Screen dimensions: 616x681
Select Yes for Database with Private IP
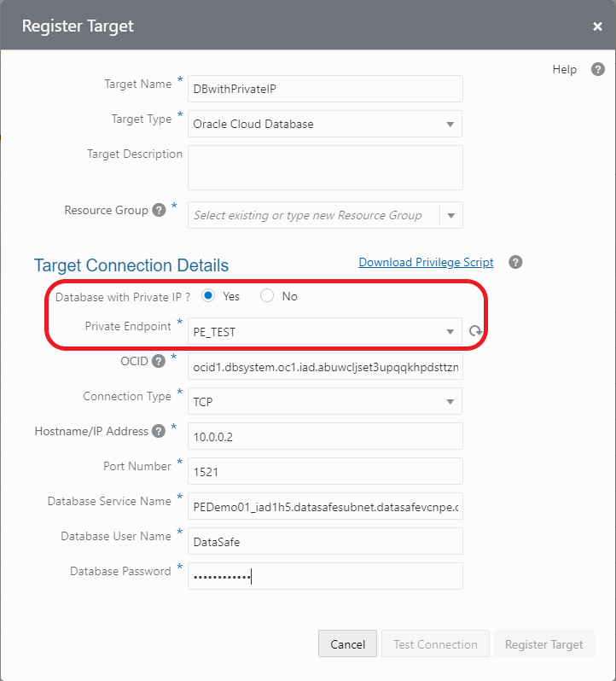pyautogui.click(x=208, y=296)
